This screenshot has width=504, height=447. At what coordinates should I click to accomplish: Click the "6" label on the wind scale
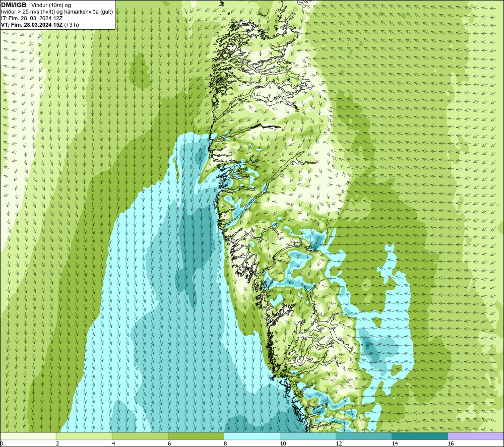point(169,444)
